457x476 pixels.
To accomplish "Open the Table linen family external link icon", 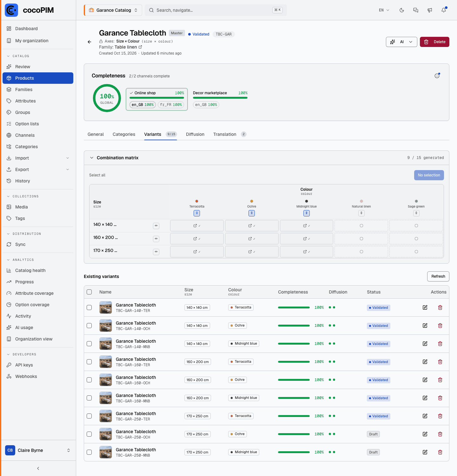I will pos(140,47).
